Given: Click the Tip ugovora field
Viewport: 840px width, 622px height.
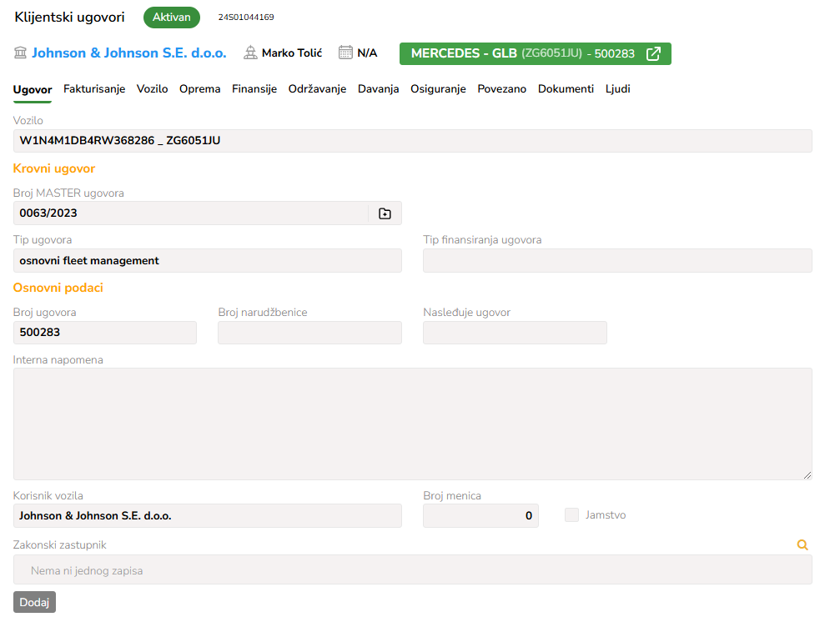Looking at the screenshot, I should pyautogui.click(x=208, y=261).
